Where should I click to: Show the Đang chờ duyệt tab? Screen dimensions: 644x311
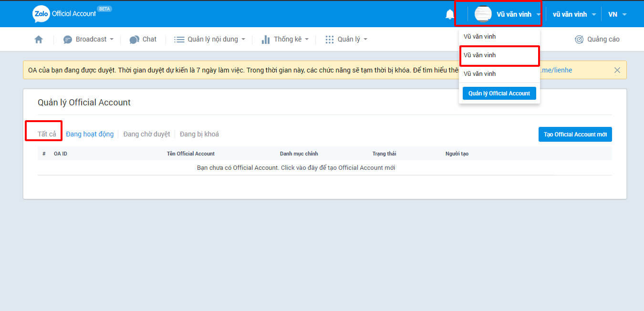click(146, 134)
